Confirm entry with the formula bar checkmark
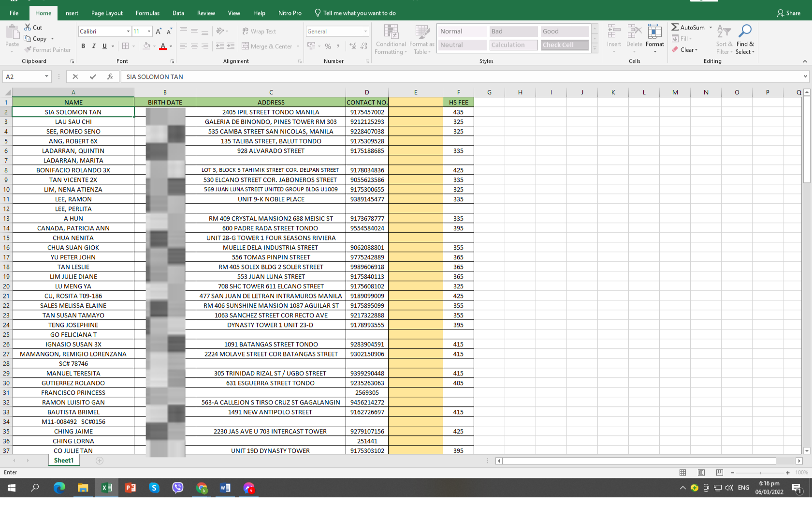Viewport: 812px width, 508px height. [x=93, y=76]
